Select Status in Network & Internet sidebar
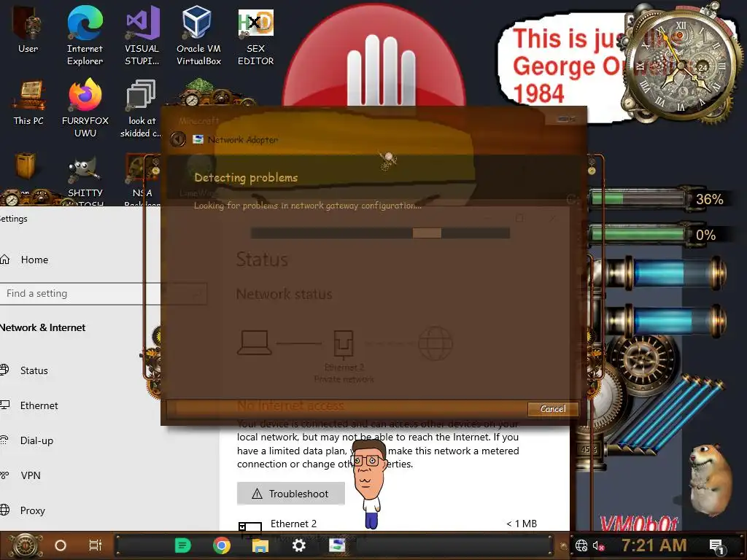The height and width of the screenshot is (560, 747). click(x=34, y=370)
